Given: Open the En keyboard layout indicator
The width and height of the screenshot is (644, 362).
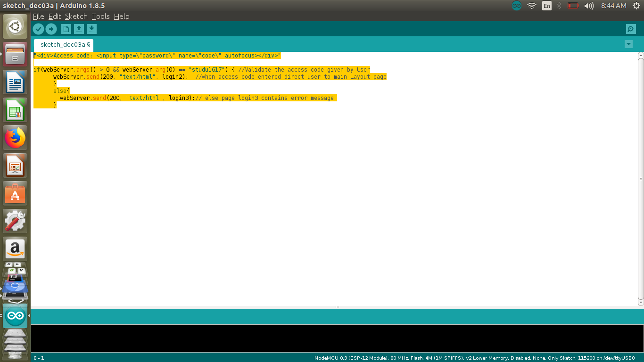Looking at the screenshot, I should [x=546, y=6].
